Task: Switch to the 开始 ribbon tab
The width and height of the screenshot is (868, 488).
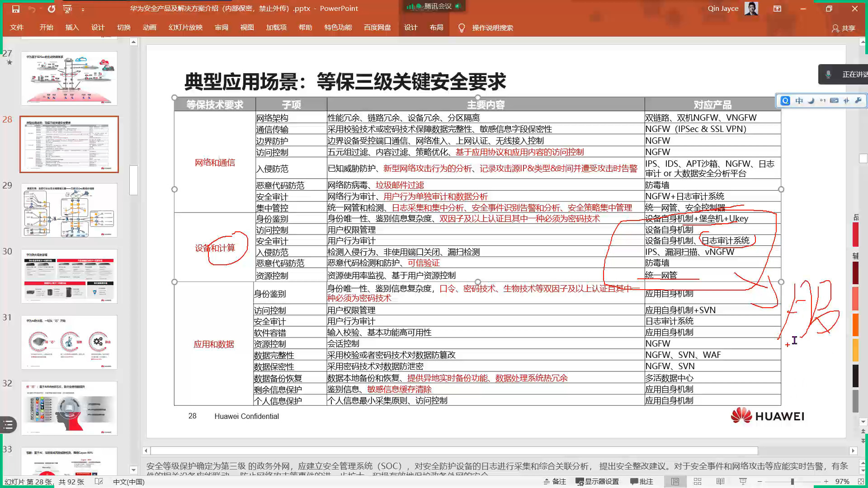Action: point(46,28)
